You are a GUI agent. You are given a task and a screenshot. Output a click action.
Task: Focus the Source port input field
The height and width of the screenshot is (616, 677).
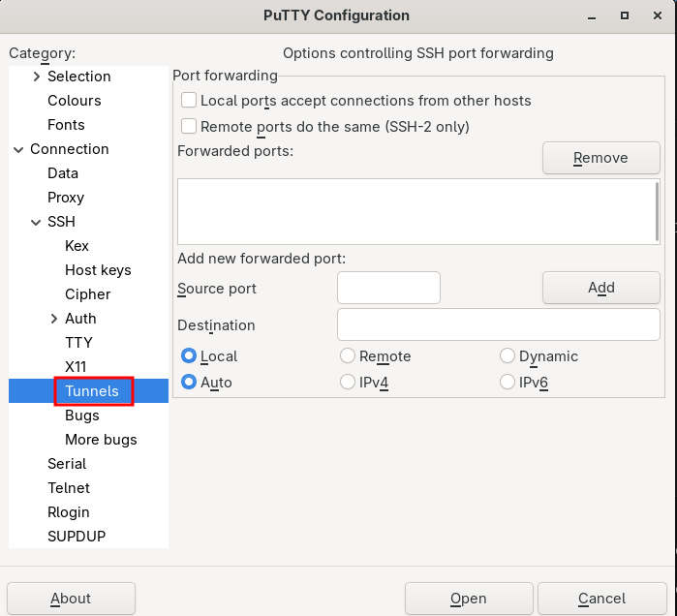tap(388, 288)
